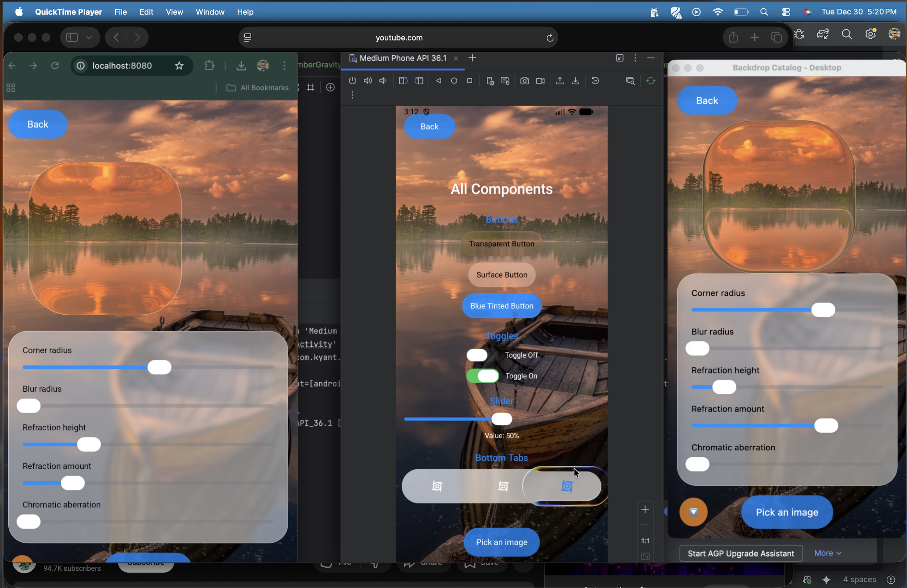Viewport: 907px width, 588px height.
Task: Click Corner radius slider thumb in browser
Action: (159, 367)
